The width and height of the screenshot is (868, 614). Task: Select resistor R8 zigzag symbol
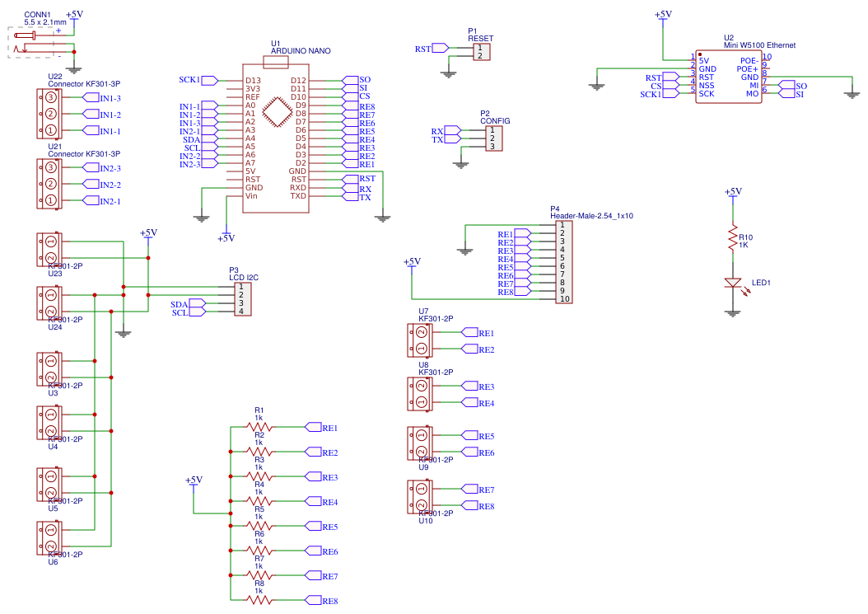pyautogui.click(x=259, y=600)
